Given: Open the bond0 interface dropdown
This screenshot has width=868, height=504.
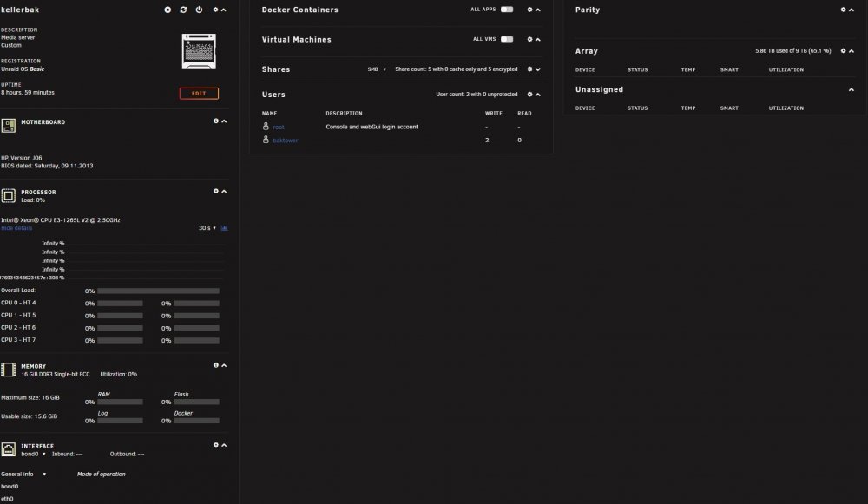Looking at the screenshot, I should 33,455.
